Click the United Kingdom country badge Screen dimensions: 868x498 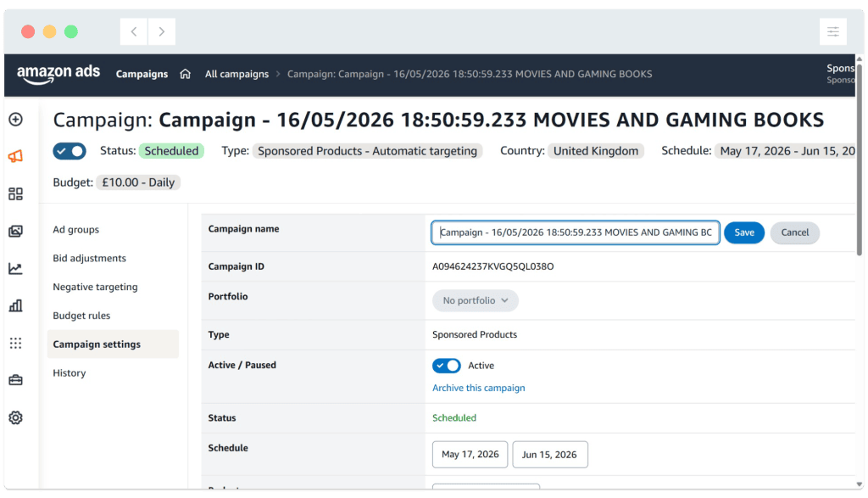[x=596, y=151]
